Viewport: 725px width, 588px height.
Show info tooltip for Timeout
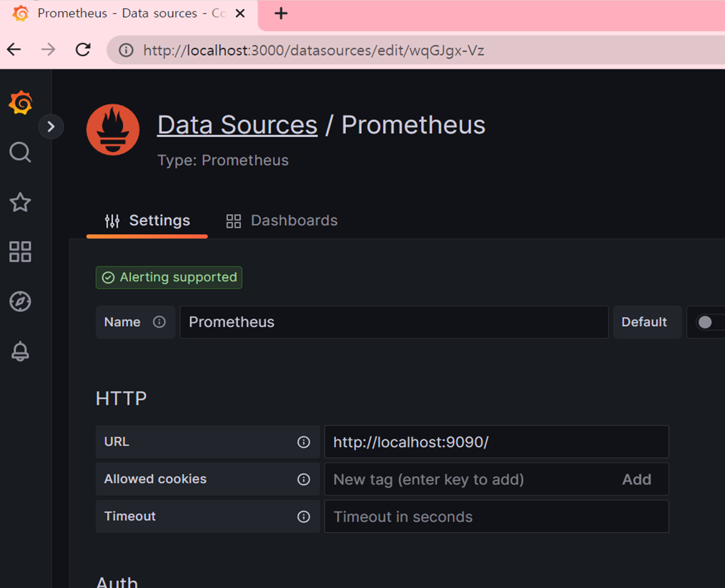pos(304,517)
